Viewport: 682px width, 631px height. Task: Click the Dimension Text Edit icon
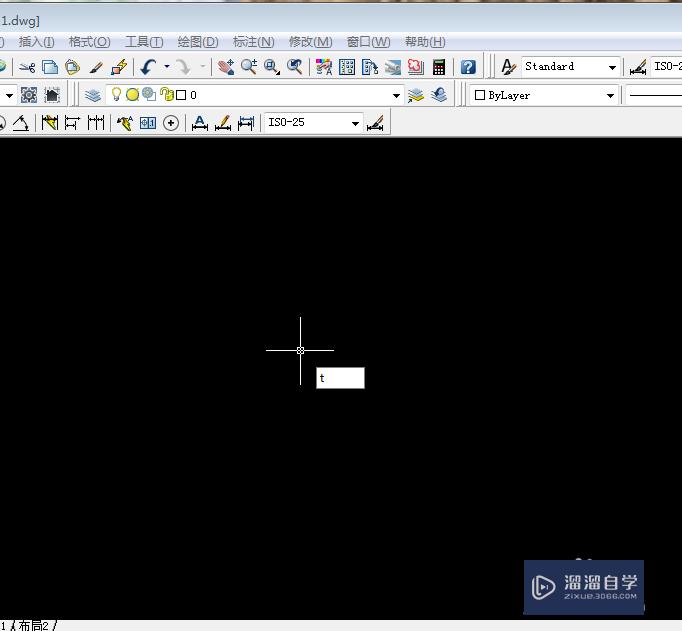pyautogui.click(x=223, y=124)
